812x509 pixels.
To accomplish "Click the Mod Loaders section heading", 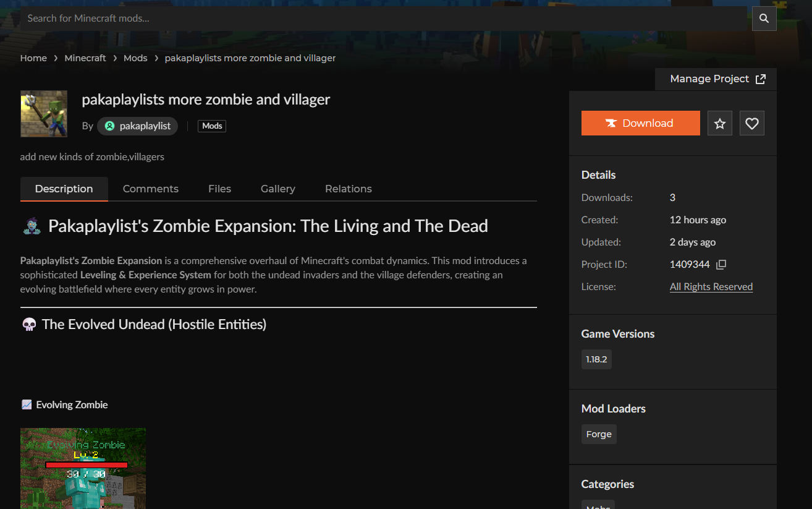I will click(614, 409).
